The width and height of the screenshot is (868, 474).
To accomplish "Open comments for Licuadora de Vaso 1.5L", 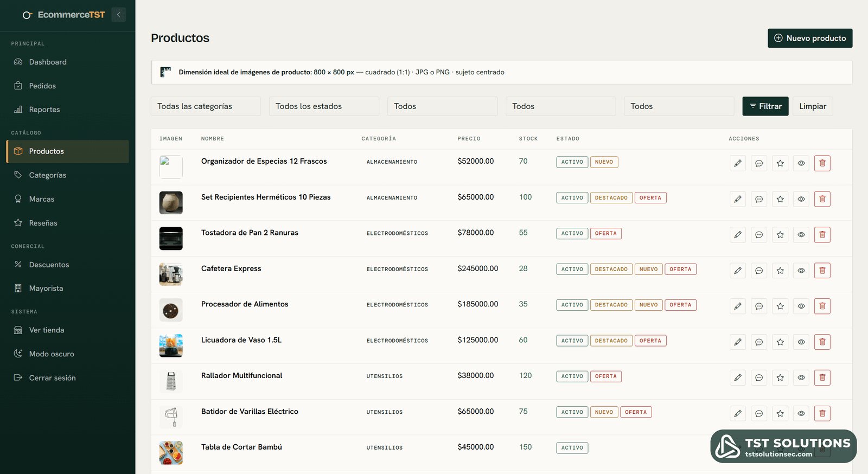I will pyautogui.click(x=759, y=342).
